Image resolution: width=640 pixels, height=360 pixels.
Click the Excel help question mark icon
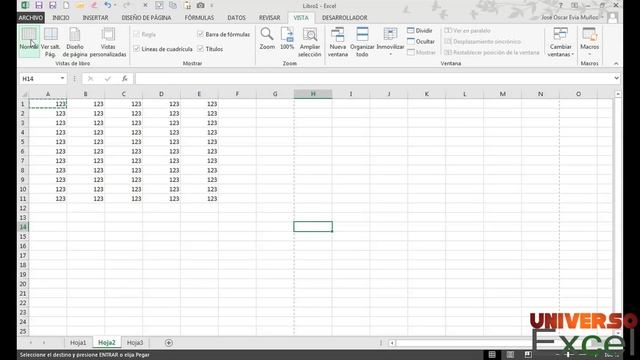[561, 5]
